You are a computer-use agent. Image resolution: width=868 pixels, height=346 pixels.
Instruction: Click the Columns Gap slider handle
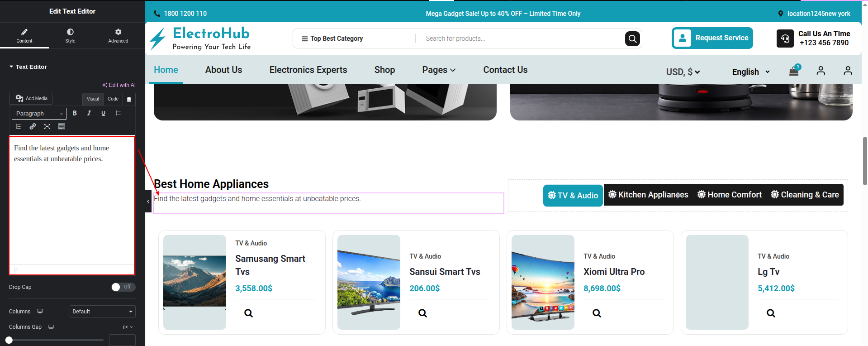[x=9, y=340]
